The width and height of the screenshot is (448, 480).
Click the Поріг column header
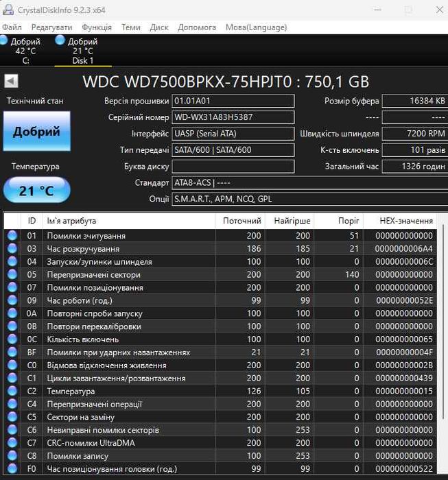(x=339, y=221)
